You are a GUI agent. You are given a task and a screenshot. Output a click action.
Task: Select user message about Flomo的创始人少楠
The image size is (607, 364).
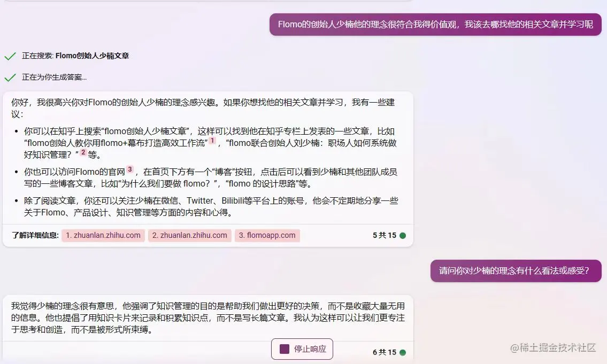click(x=435, y=25)
